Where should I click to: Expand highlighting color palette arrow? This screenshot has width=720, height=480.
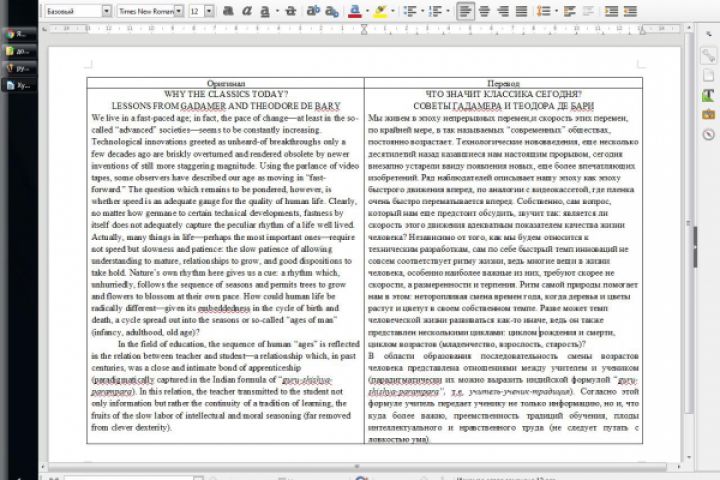point(393,11)
